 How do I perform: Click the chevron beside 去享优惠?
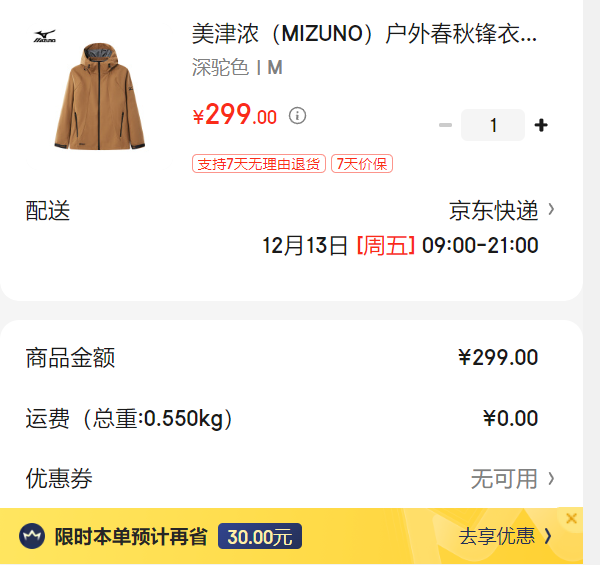coord(548,536)
